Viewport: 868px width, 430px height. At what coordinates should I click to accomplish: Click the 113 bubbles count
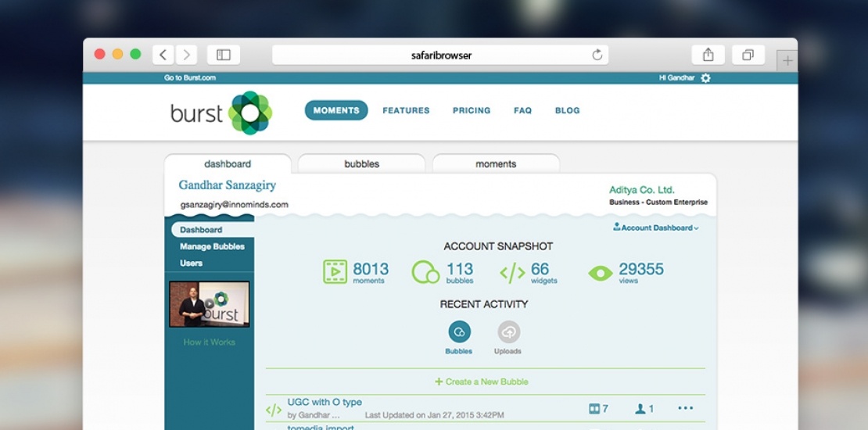[460, 269]
